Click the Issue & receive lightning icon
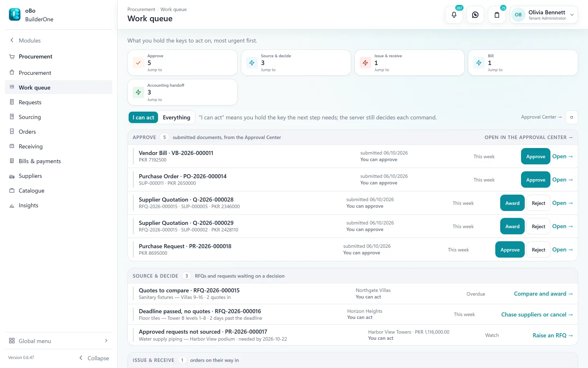 point(365,63)
